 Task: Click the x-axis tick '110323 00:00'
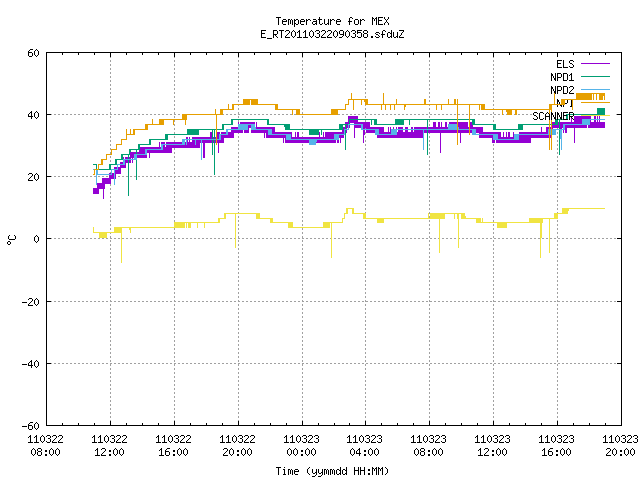point(302,446)
